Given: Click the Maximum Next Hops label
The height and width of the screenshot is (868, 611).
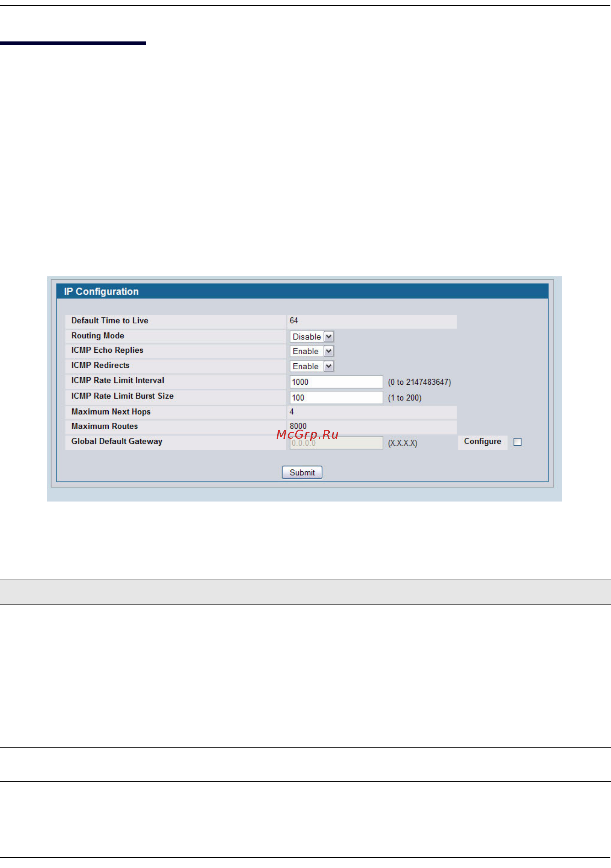Looking at the screenshot, I should (111, 412).
